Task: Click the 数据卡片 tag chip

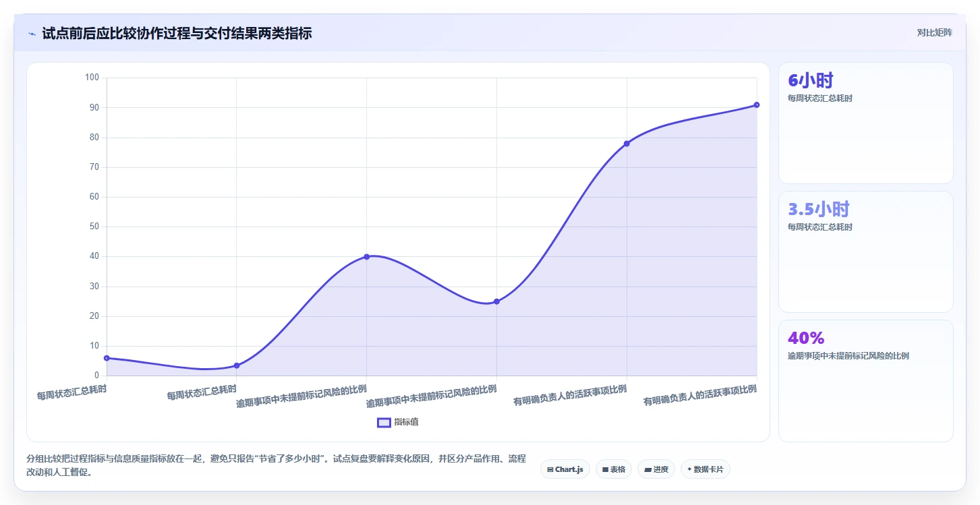Action: pyautogui.click(x=705, y=469)
